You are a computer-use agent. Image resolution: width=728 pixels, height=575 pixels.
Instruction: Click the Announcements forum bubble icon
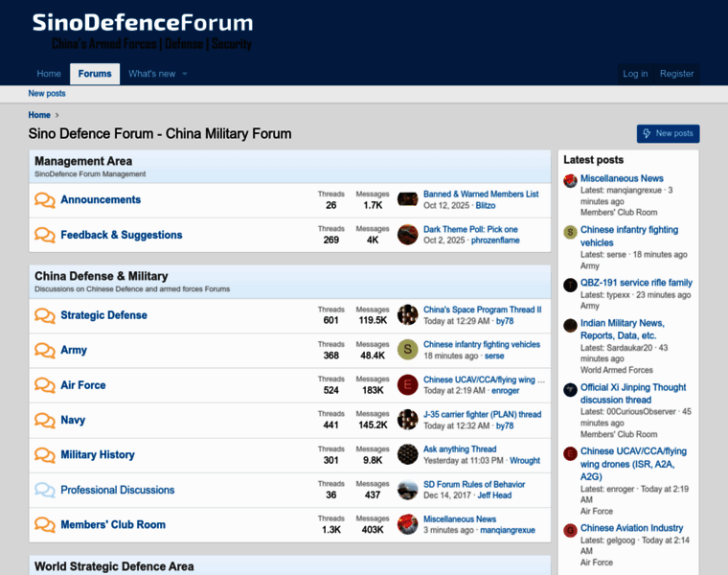pos(45,200)
